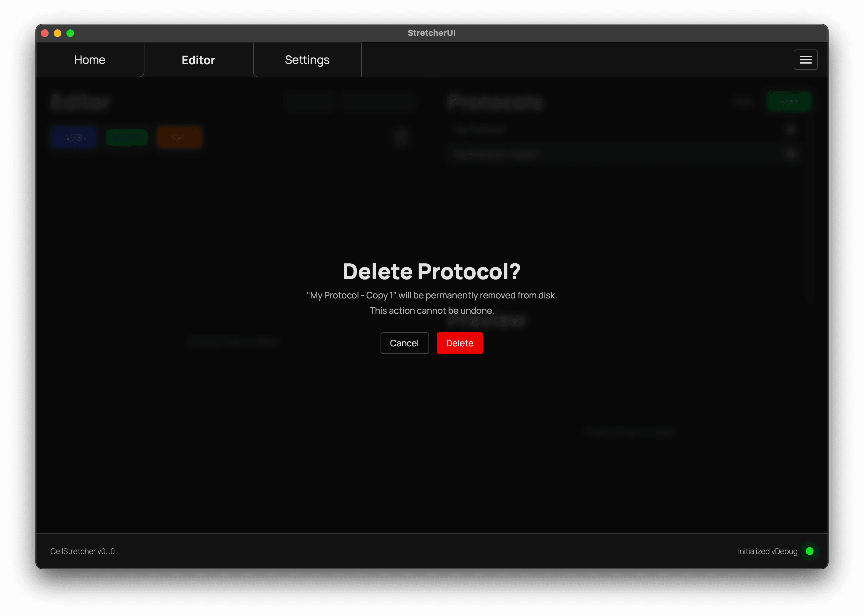This screenshot has height=616, width=864.
Task: Open the hamburger menu icon
Action: point(806,59)
